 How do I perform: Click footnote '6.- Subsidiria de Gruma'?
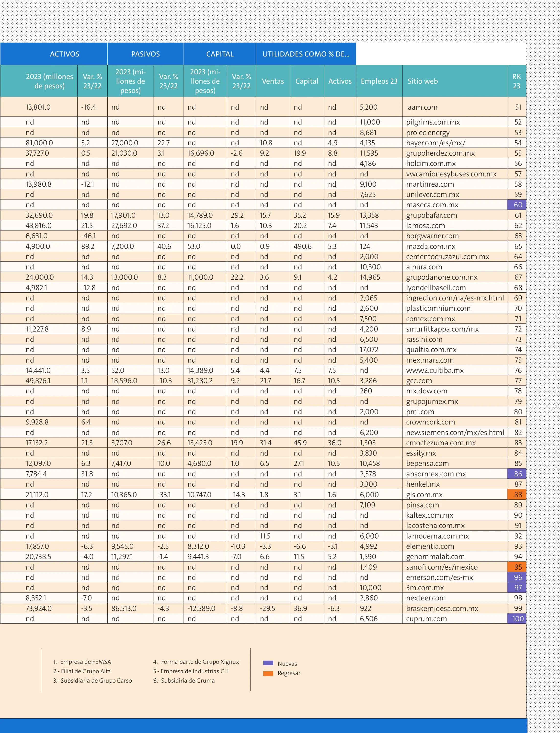tap(184, 681)
